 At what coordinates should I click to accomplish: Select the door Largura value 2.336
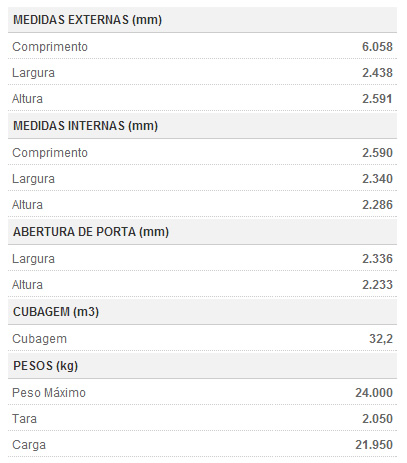[377, 259]
